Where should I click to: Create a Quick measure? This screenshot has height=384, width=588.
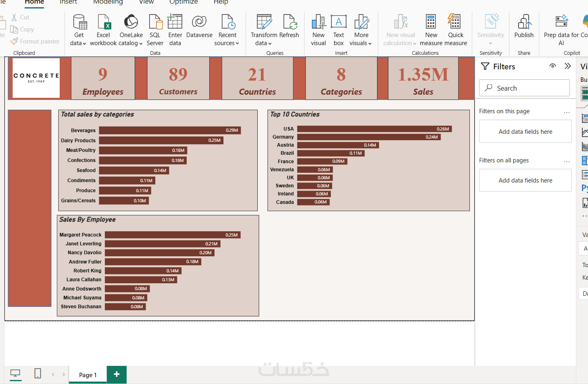click(x=456, y=30)
